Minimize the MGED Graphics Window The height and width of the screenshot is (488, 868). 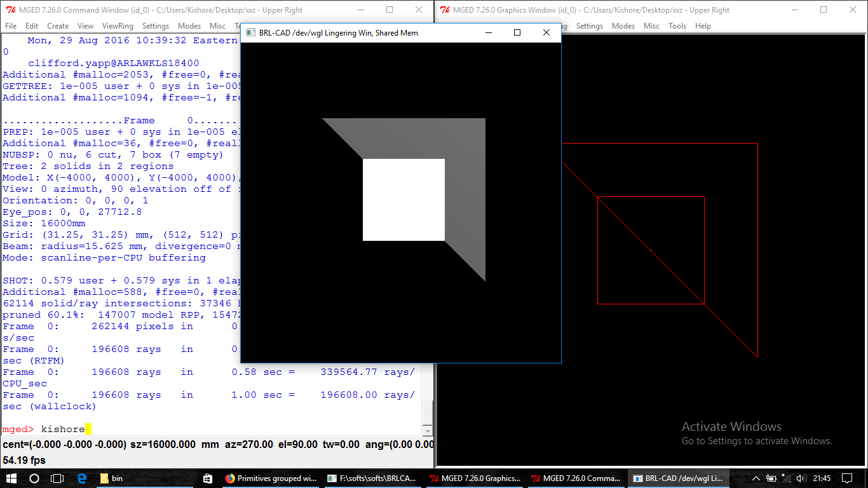pos(794,10)
